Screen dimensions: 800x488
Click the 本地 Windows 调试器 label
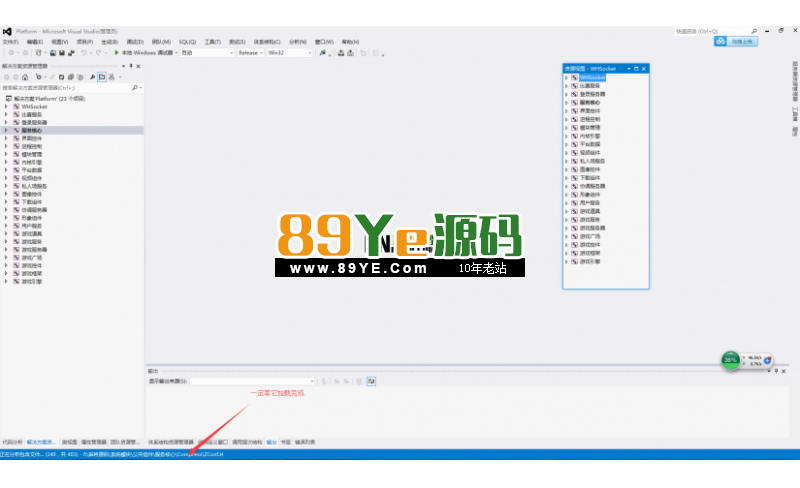(x=147, y=53)
